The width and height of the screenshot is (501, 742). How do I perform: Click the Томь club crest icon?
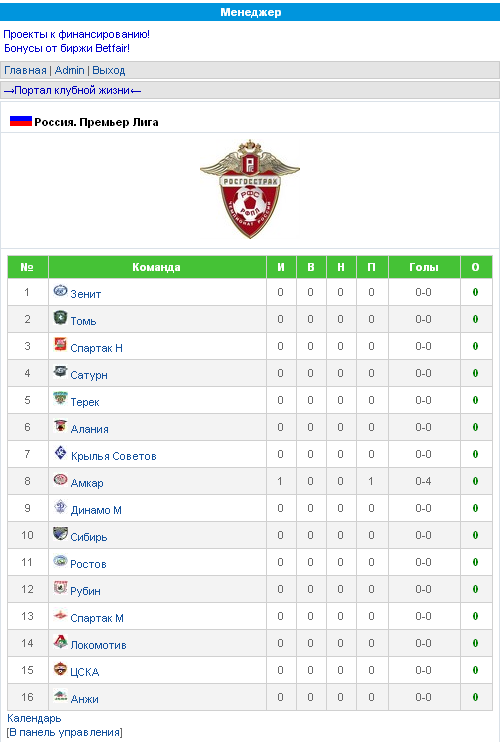(60, 318)
